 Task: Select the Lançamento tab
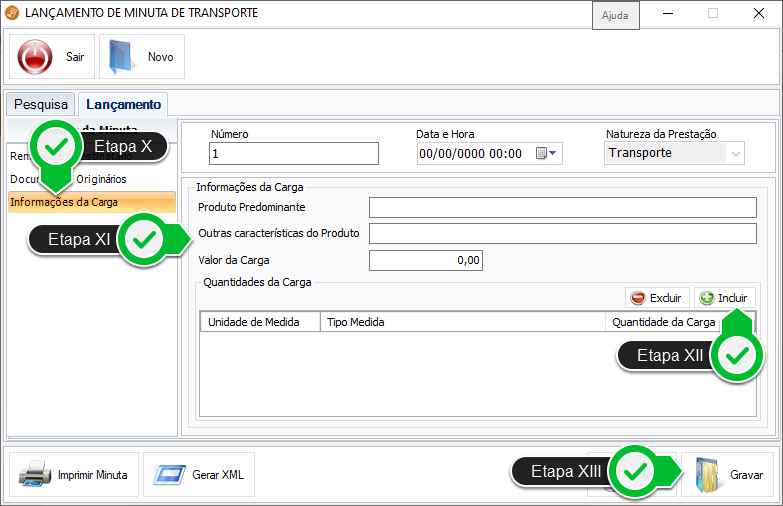point(123,104)
